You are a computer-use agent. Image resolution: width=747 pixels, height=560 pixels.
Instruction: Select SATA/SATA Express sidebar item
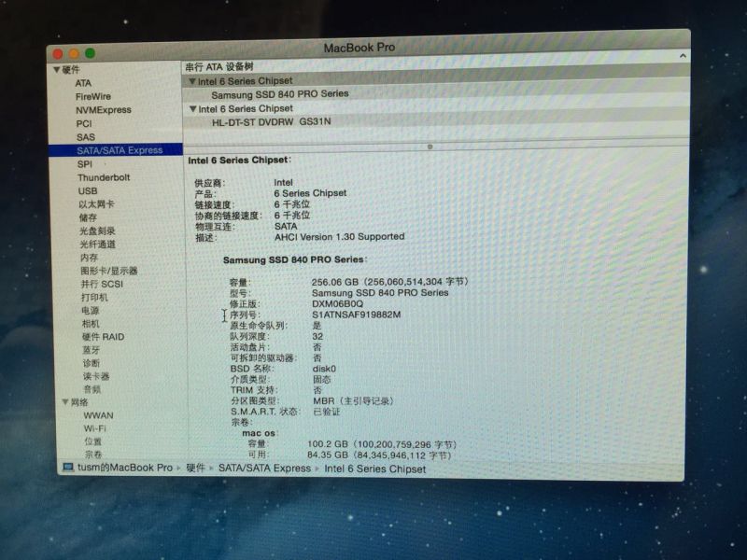(x=116, y=150)
